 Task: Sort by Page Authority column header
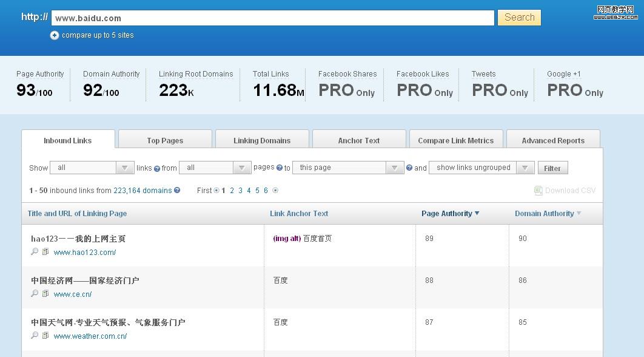click(450, 213)
